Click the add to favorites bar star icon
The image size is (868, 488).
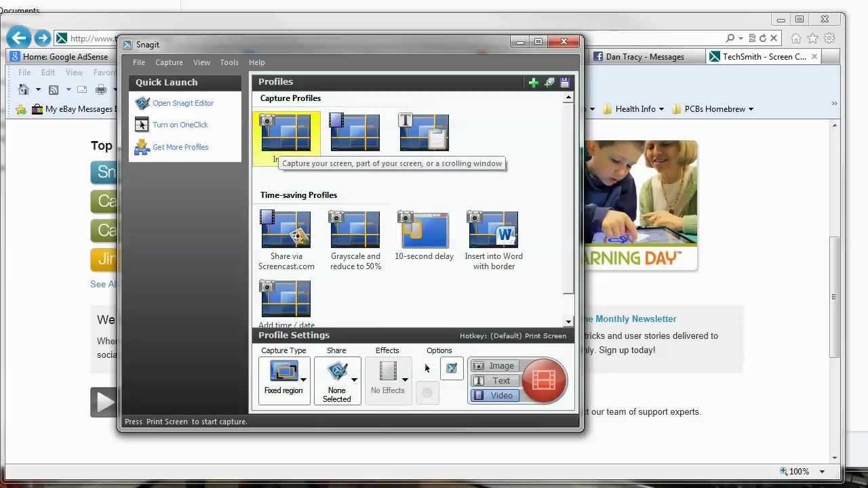coord(21,109)
